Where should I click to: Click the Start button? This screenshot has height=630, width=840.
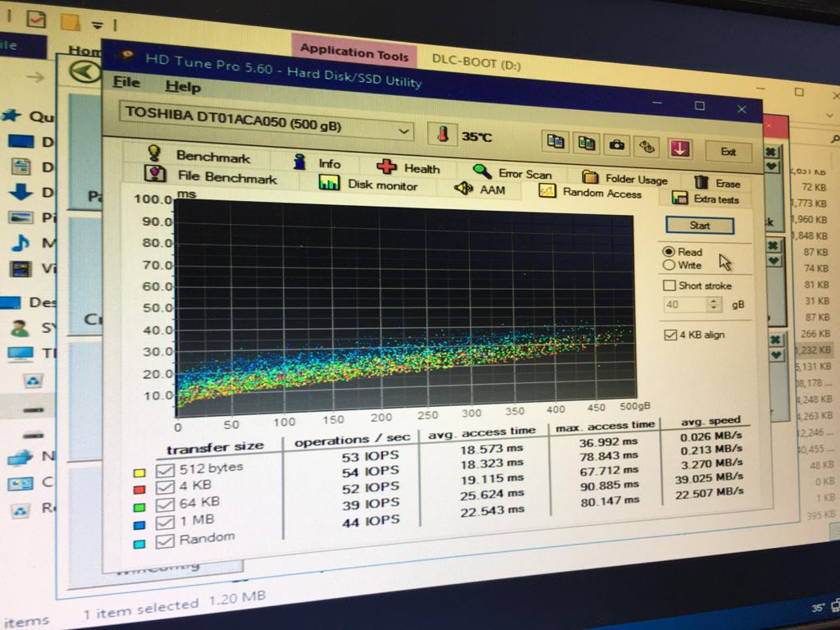(700, 226)
